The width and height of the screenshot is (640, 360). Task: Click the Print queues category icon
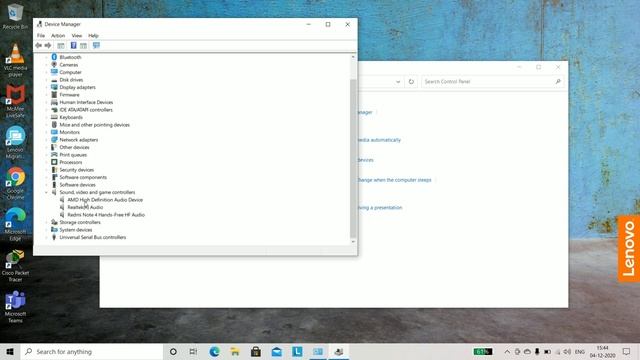tap(54, 155)
